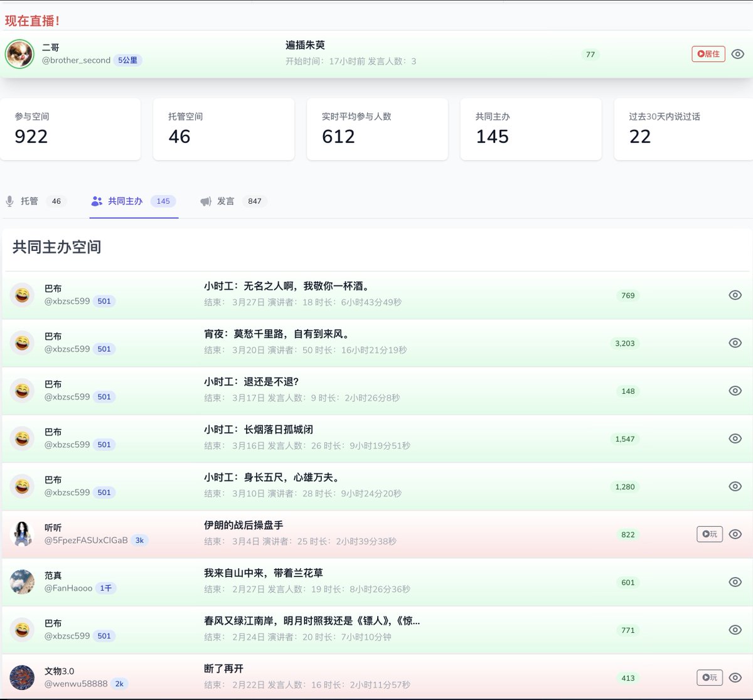Open the live space title 遍插茱萸
The width and height of the screenshot is (753, 700).
pos(305,45)
